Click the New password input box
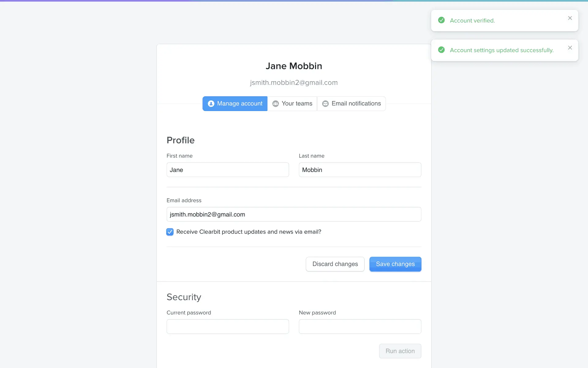This screenshot has height=368, width=588. click(x=360, y=327)
